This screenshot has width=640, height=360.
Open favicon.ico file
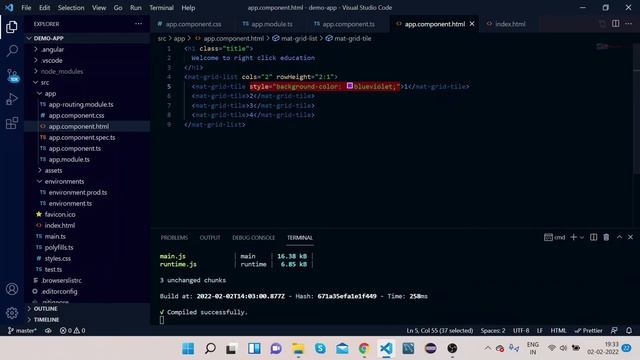(60, 214)
